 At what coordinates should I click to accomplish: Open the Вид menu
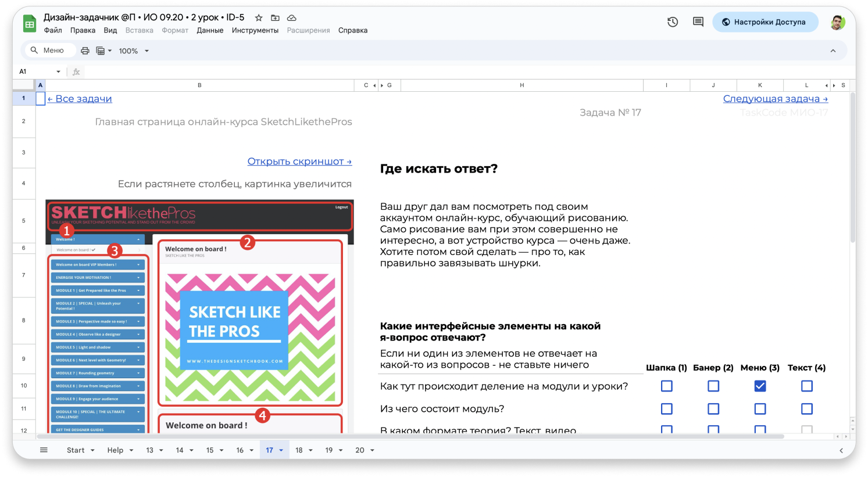[110, 30]
